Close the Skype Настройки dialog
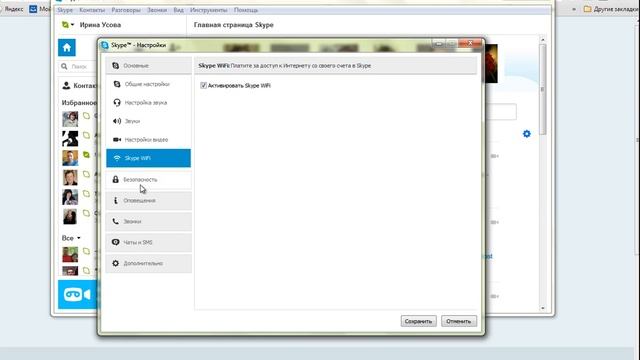Viewport: 640px width, 360px height. [x=470, y=43]
